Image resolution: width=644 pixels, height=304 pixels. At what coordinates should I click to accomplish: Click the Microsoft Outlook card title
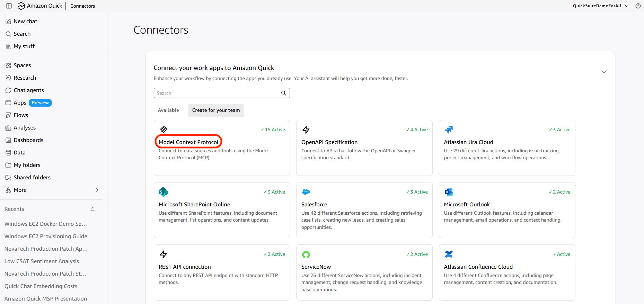click(x=467, y=205)
